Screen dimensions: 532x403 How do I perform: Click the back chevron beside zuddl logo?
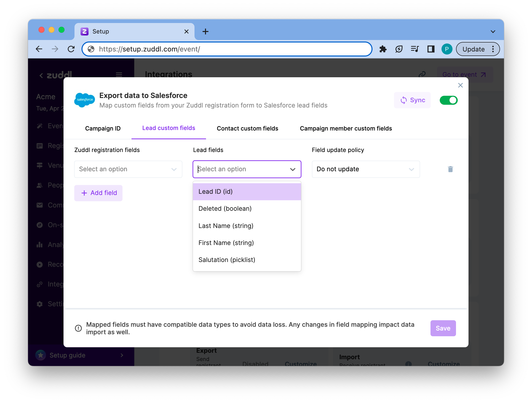(x=41, y=75)
